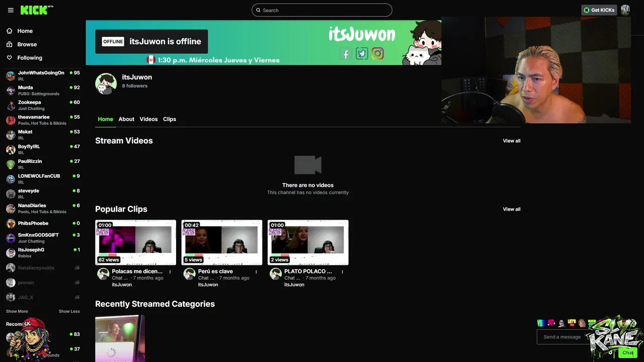Click offline icon beside pmrain

click(x=77, y=283)
